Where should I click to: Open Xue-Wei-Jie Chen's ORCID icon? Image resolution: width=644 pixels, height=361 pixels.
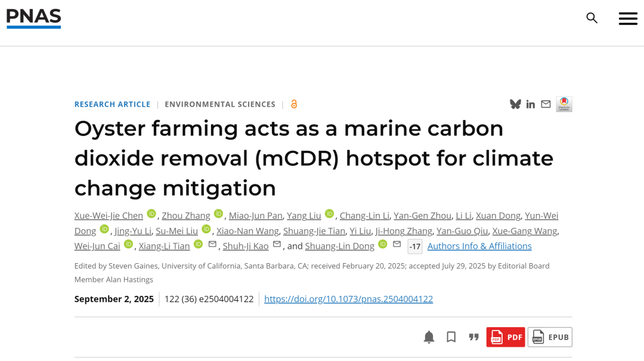151,214
